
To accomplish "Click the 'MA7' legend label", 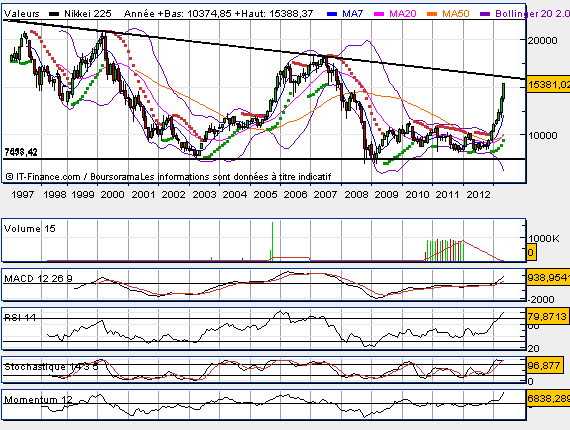I will pyautogui.click(x=352, y=14).
